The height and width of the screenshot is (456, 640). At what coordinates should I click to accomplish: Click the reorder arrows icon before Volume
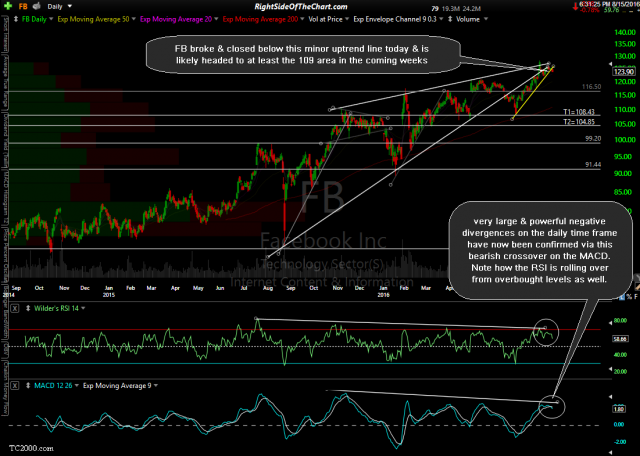pos(451,19)
